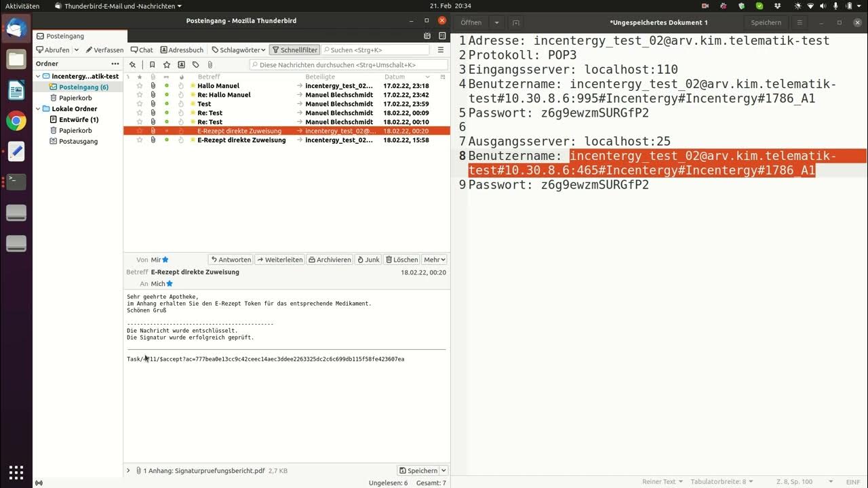Open the Ordner pane options three-dot menu

pos(115,64)
